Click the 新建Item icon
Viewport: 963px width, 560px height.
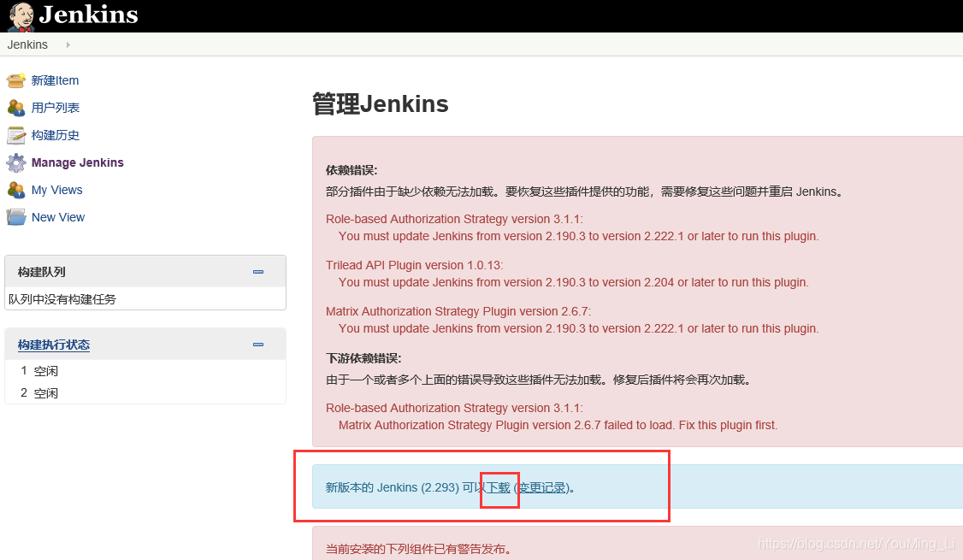pyautogui.click(x=16, y=80)
